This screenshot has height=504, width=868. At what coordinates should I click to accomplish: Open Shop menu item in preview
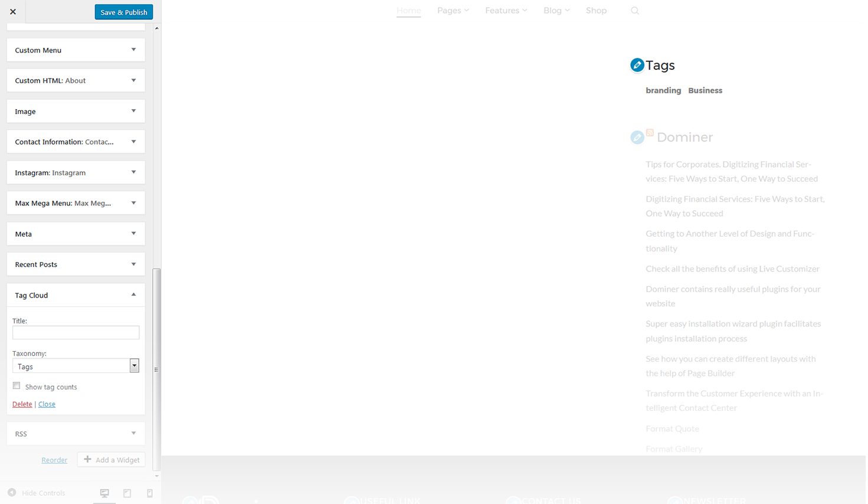(596, 11)
